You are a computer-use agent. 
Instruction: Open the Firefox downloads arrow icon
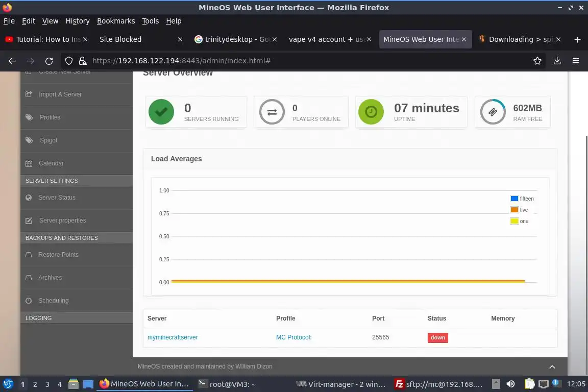[557, 61]
